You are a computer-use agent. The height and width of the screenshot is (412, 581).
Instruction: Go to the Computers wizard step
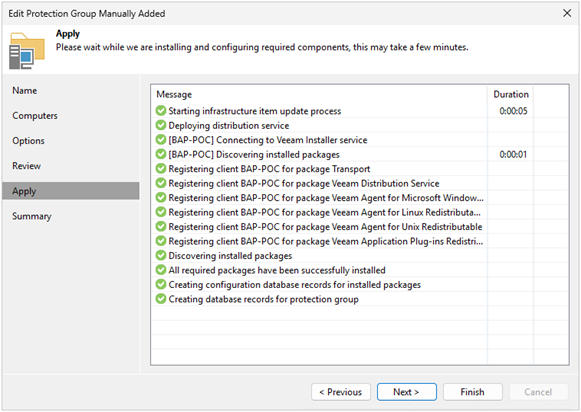coord(35,116)
